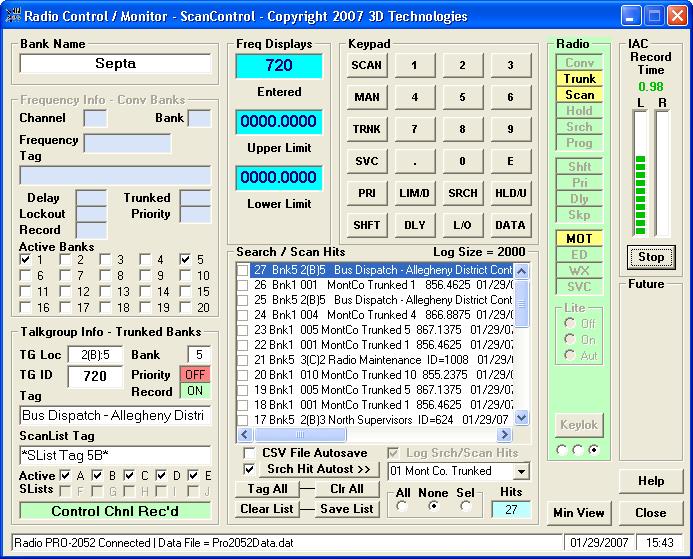Click the ScanList Tag field
Screen dimensions: 693x559
click(115, 455)
